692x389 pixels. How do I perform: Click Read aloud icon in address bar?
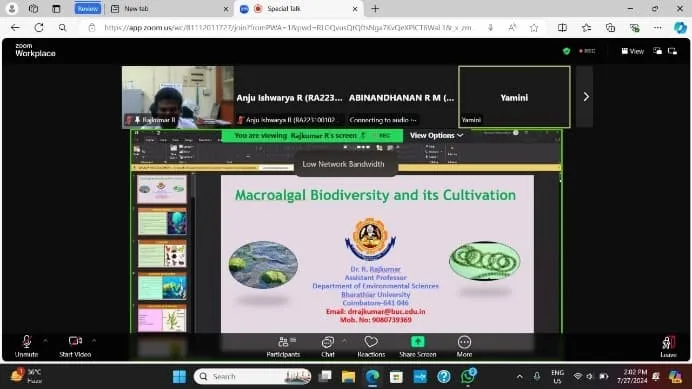pyautogui.click(x=512, y=28)
